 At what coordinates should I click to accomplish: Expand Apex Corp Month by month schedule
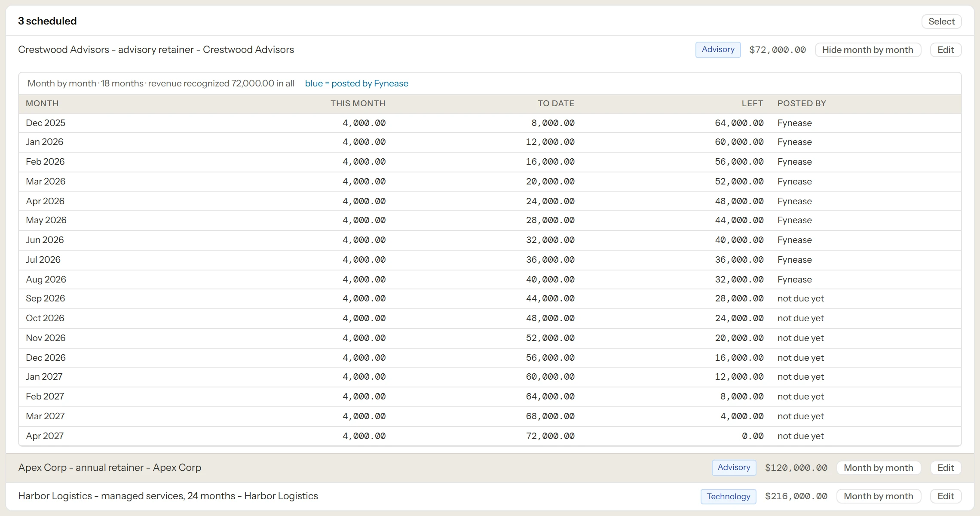click(x=878, y=468)
